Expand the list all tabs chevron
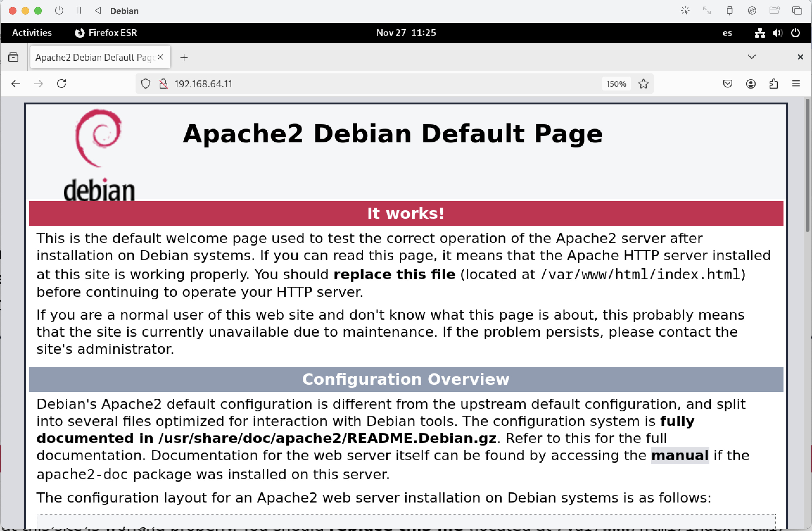 coord(752,57)
